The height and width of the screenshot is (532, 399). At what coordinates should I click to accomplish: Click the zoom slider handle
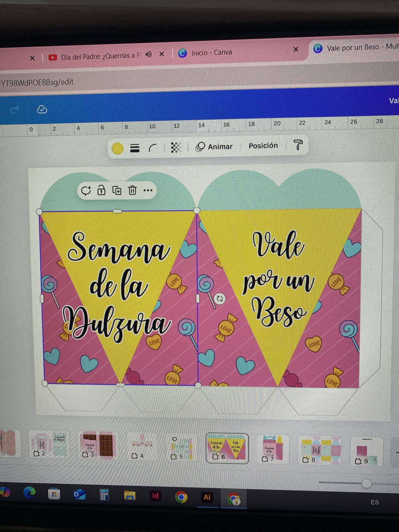(366, 483)
